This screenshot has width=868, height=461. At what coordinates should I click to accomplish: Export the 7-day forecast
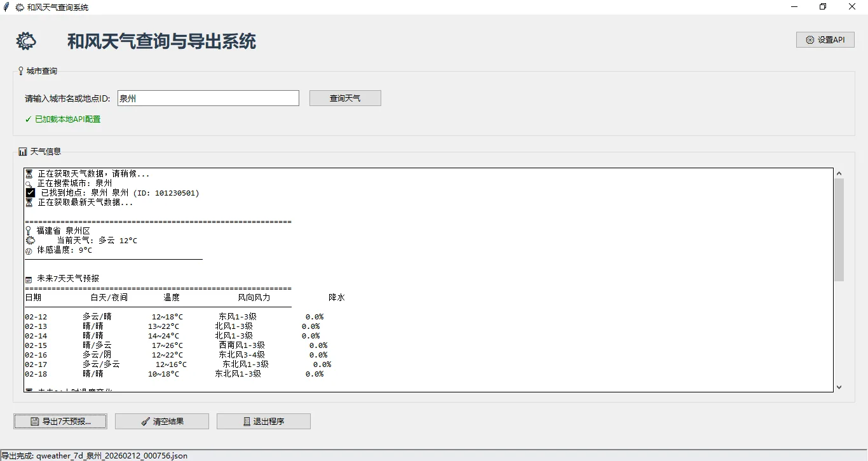[x=60, y=421]
